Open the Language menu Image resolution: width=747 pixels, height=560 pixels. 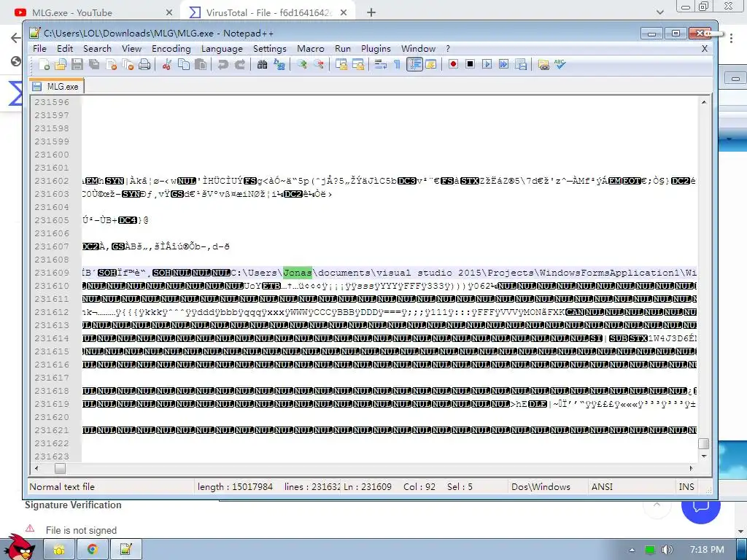pyautogui.click(x=222, y=49)
